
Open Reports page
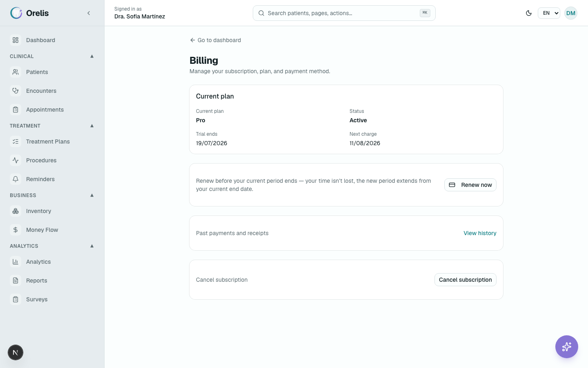coord(52,280)
